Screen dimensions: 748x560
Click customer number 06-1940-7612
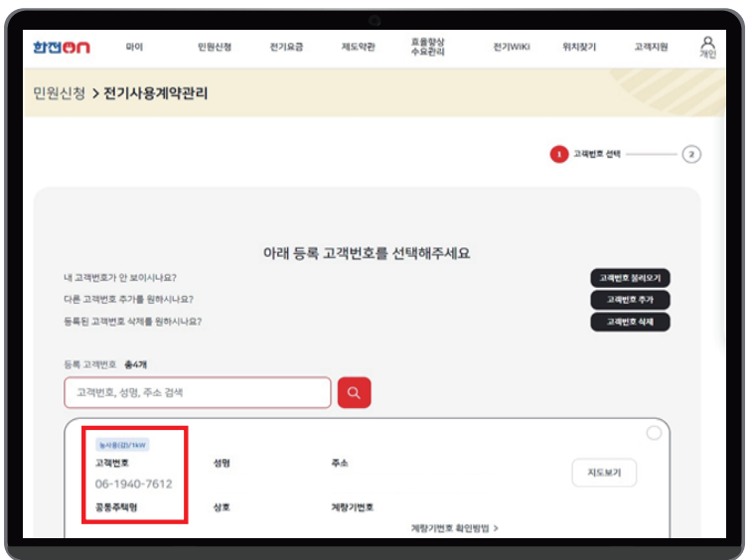coord(133,485)
